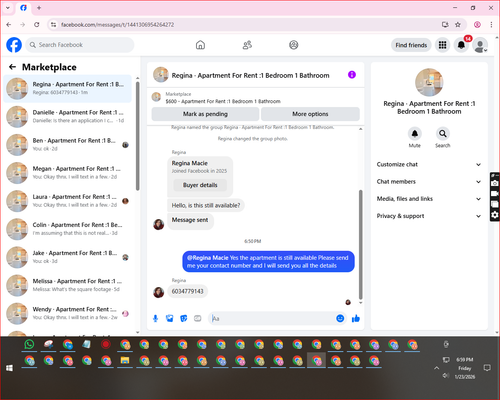This screenshot has height=400, width=500.
Task: Expand Media, files and links section
Action: pos(429,199)
